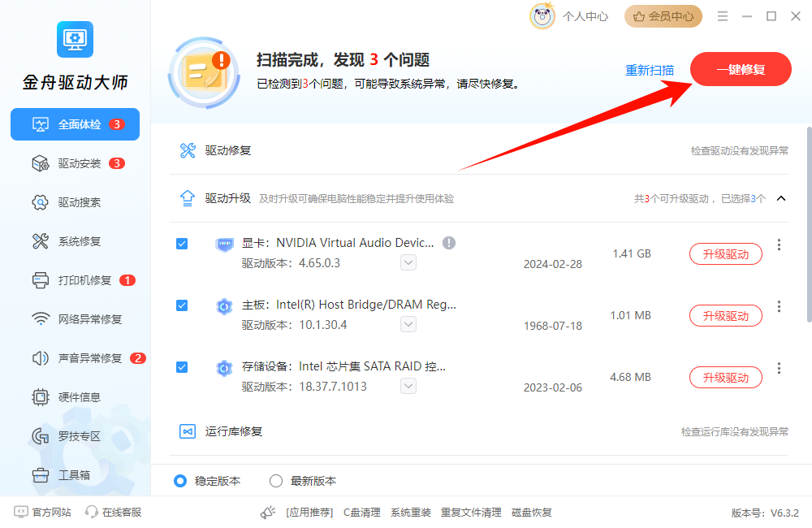Select the 最新版本 radio button
Screen dimensions: 812x528
276,481
